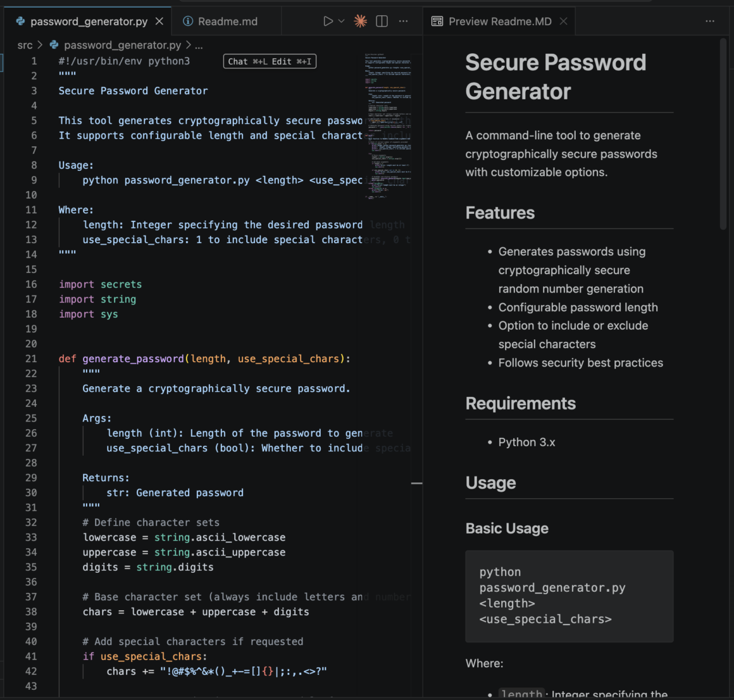This screenshot has height=700, width=734.
Task: Click the breadcrumb ellipsis symbol path
Action: (x=199, y=46)
